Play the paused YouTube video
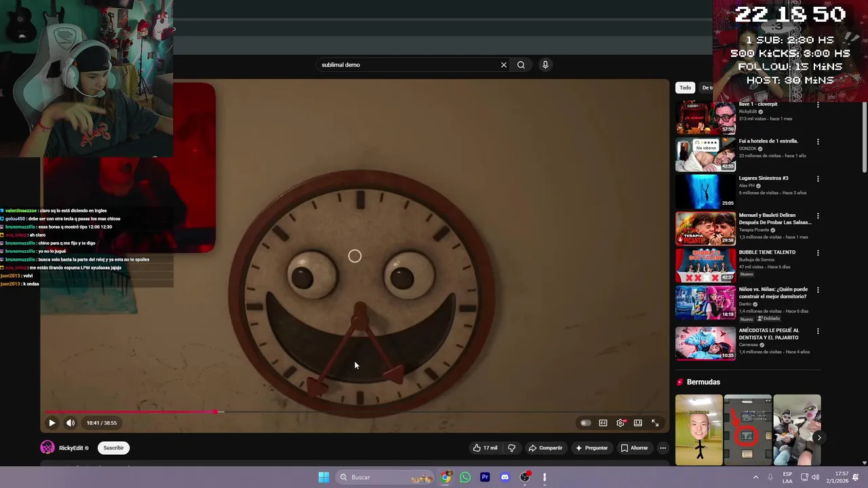 pos(52,423)
